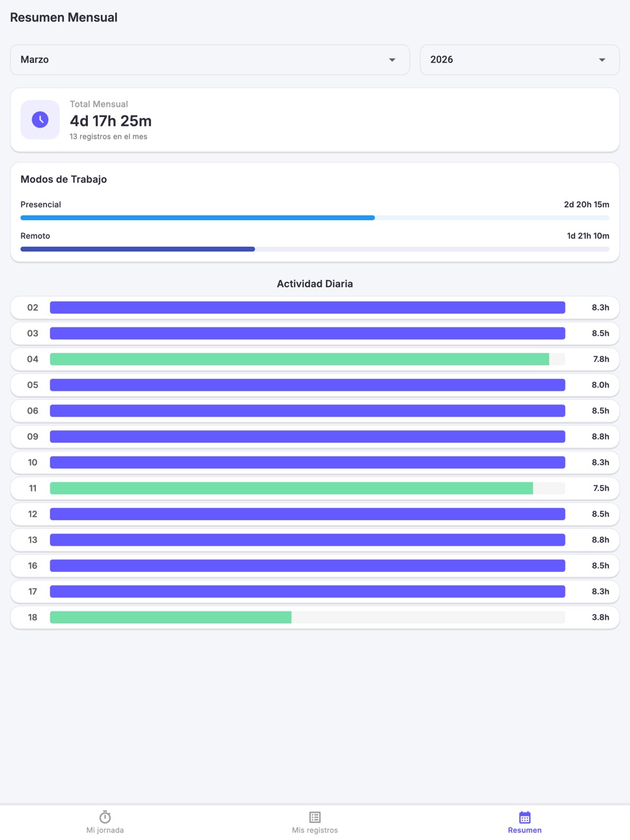The height and width of the screenshot is (840, 630).
Task: Click the clock icon in Total Mensual card
Action: (x=40, y=120)
